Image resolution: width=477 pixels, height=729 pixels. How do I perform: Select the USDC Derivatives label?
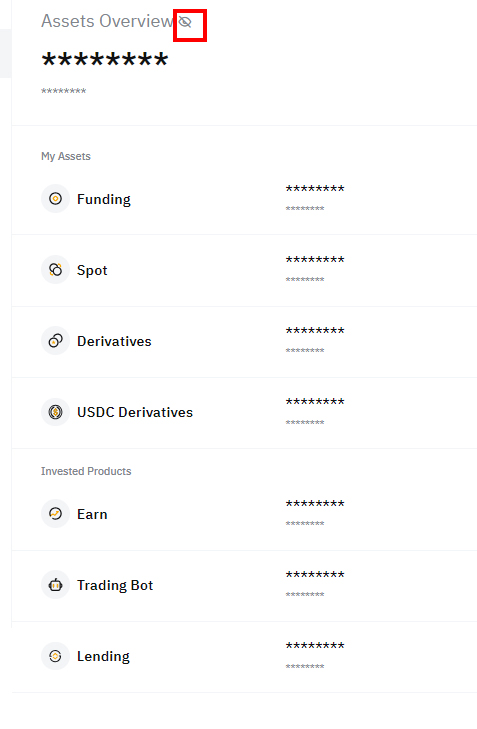pyautogui.click(x=135, y=412)
